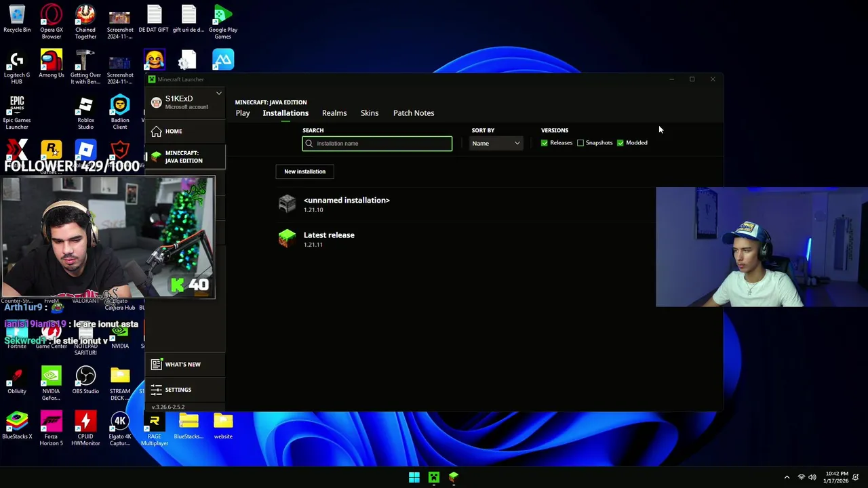Click the New installation button
The width and height of the screenshot is (868, 488).
pyautogui.click(x=305, y=171)
